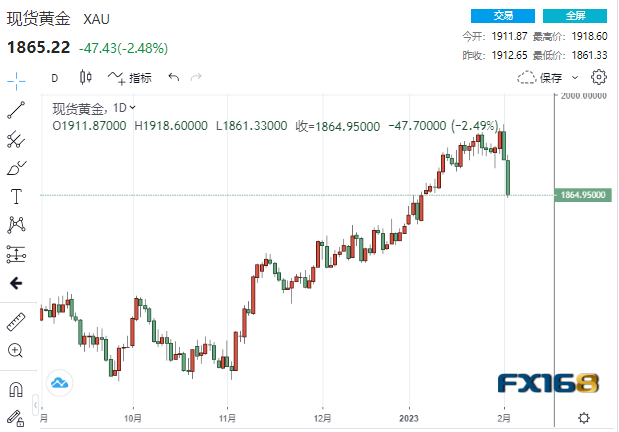This screenshot has width=619, height=432.
Task: Select the brush drawing tool
Action: point(16,168)
